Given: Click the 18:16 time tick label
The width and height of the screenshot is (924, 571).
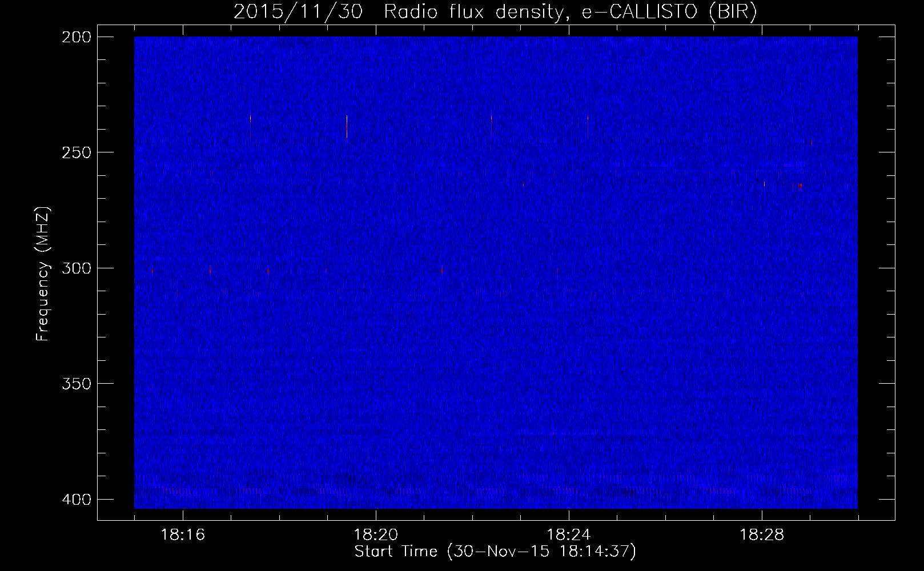Looking at the screenshot, I should pyautogui.click(x=183, y=535).
